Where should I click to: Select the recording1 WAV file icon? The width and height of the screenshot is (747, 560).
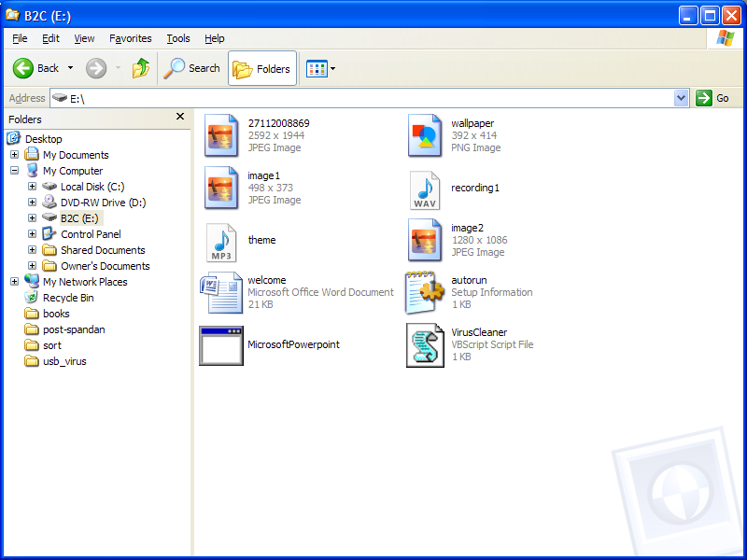click(x=425, y=189)
